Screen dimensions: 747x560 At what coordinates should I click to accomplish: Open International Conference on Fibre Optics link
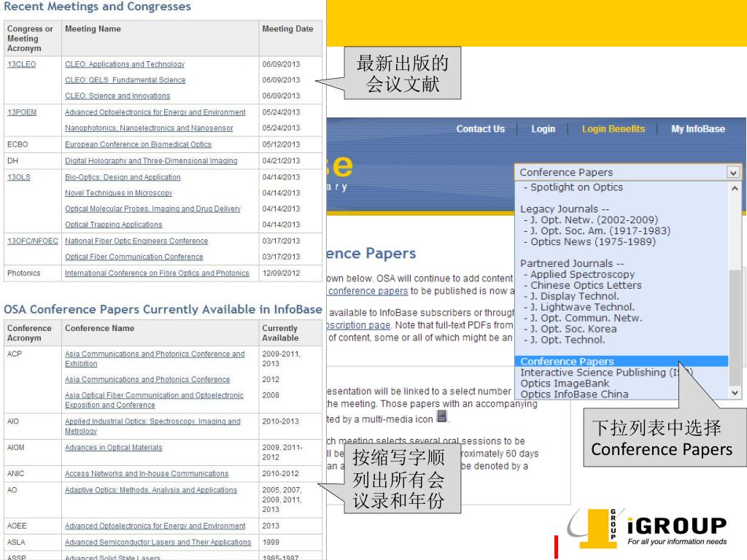[x=158, y=273]
